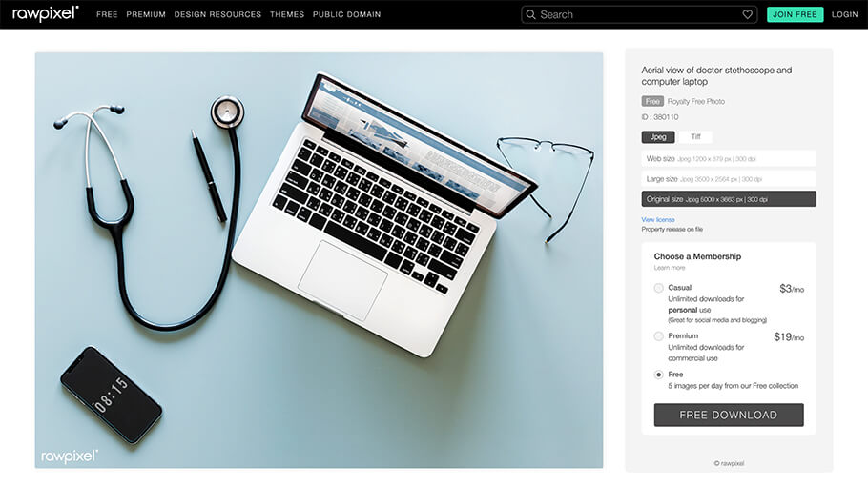Click the JOIN FREE button
Image resolution: width=868 pixels, height=487 pixels.
pyautogui.click(x=795, y=14)
